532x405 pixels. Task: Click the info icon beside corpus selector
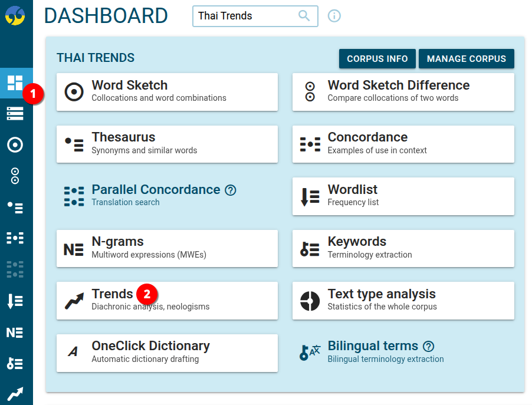pyautogui.click(x=334, y=16)
